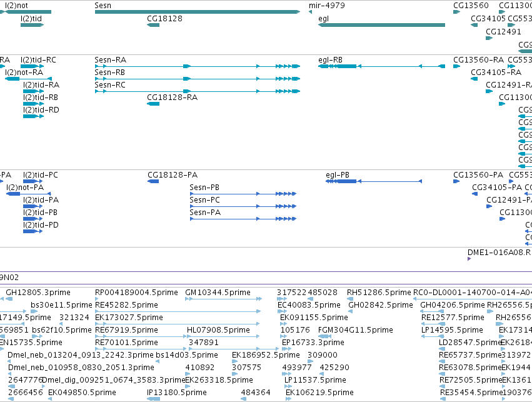Select the RE67919.5prime EST label
This screenshot has height=402, width=532.
pos(126,330)
